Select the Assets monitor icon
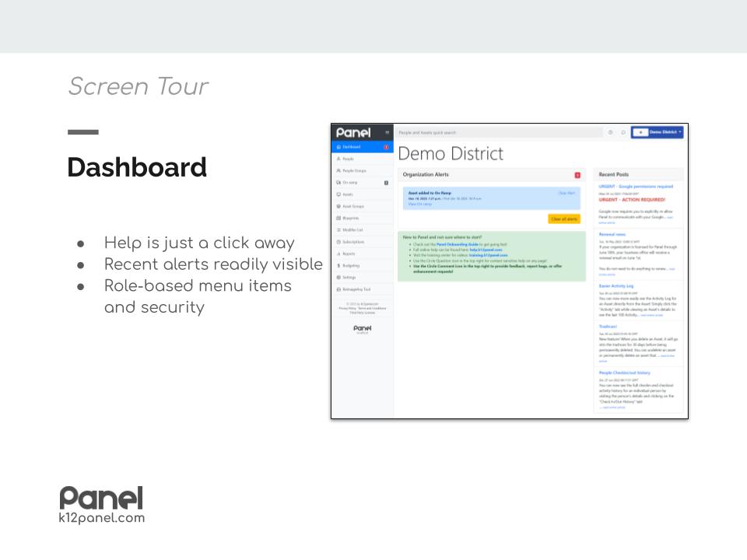This screenshot has height=560, width=747. tap(338, 194)
